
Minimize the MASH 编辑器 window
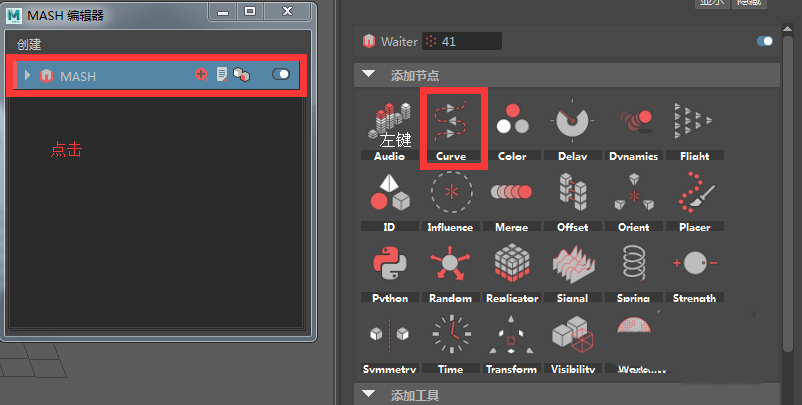point(223,12)
